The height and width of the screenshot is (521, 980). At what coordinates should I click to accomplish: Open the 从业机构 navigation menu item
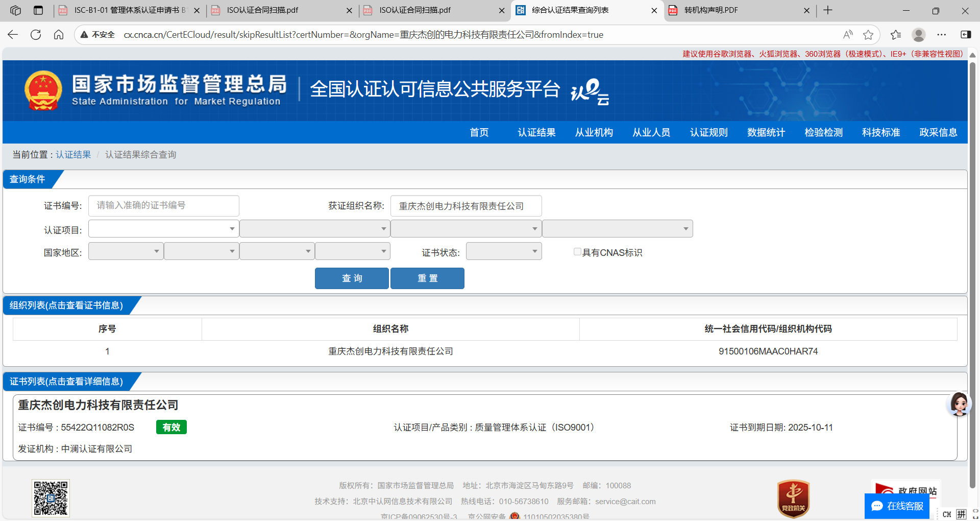[594, 132]
